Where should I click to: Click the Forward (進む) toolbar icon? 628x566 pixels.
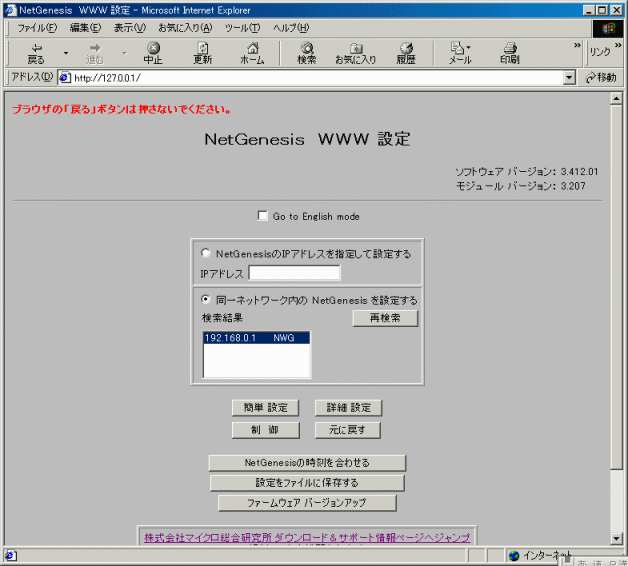click(95, 54)
